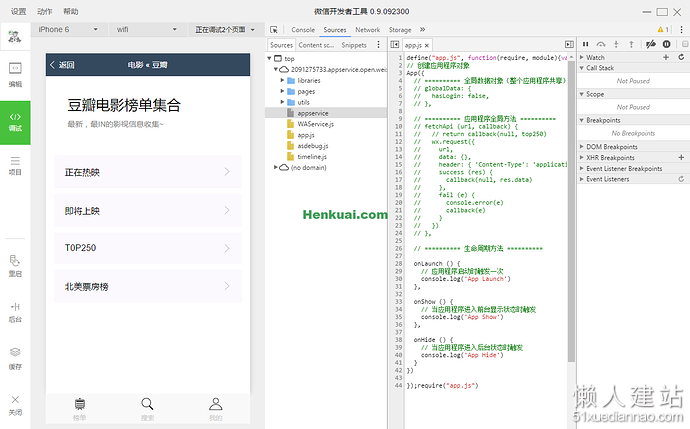
Task: Tap the 搜索 search icon in simulator
Action: pyautogui.click(x=147, y=403)
